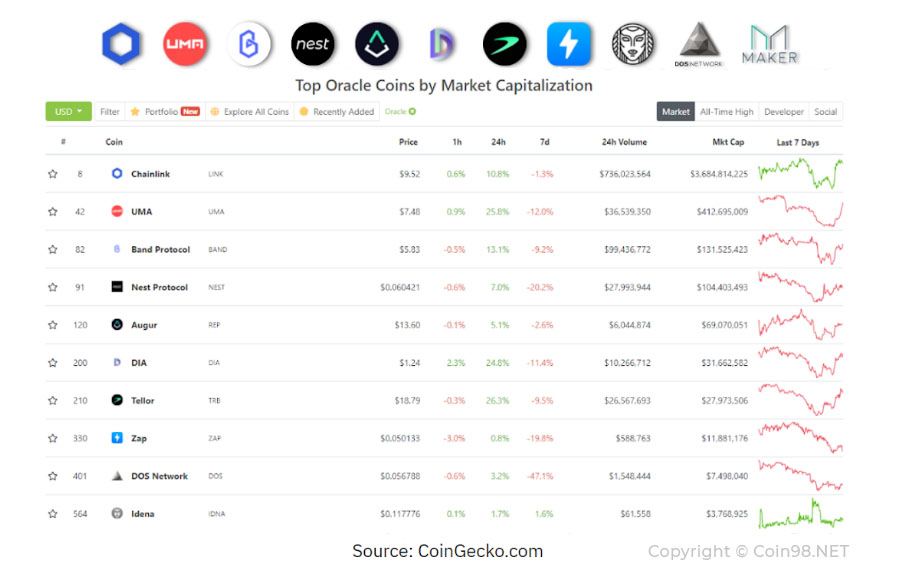Click the DOS Network pyramid logo at top
The image size is (907, 576).
tap(698, 45)
